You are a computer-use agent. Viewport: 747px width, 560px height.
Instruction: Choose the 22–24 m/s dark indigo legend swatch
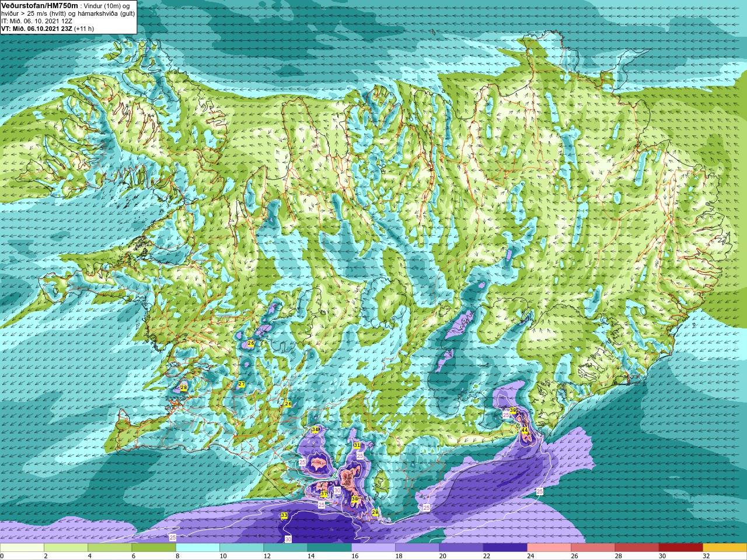[505, 548]
